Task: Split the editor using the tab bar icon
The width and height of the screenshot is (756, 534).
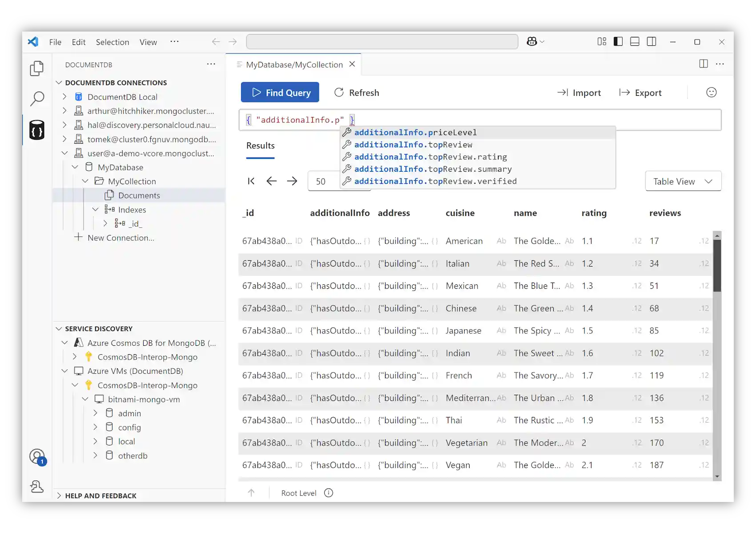Action: tap(703, 64)
